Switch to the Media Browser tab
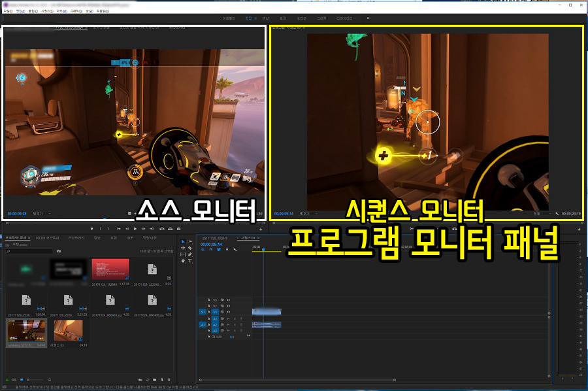Viewport: 588px width, 391px height. tap(47, 238)
